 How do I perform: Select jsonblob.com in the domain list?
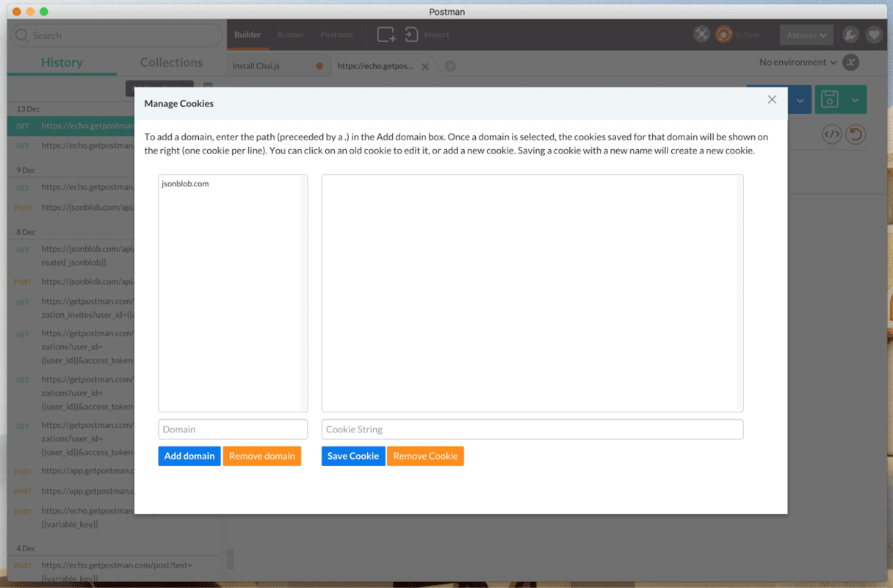pyautogui.click(x=185, y=184)
